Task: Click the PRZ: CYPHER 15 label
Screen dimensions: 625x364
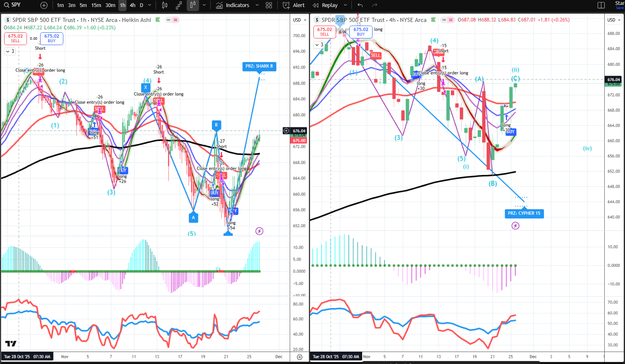Action: click(524, 213)
